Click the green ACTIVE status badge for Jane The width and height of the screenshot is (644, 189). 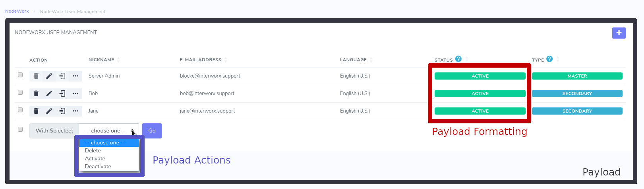pos(480,111)
